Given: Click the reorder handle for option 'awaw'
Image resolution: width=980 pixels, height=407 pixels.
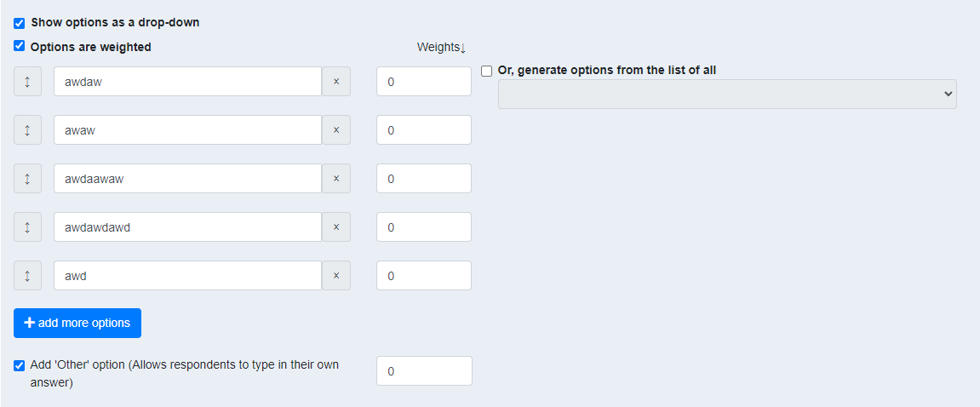Looking at the screenshot, I should click(27, 130).
